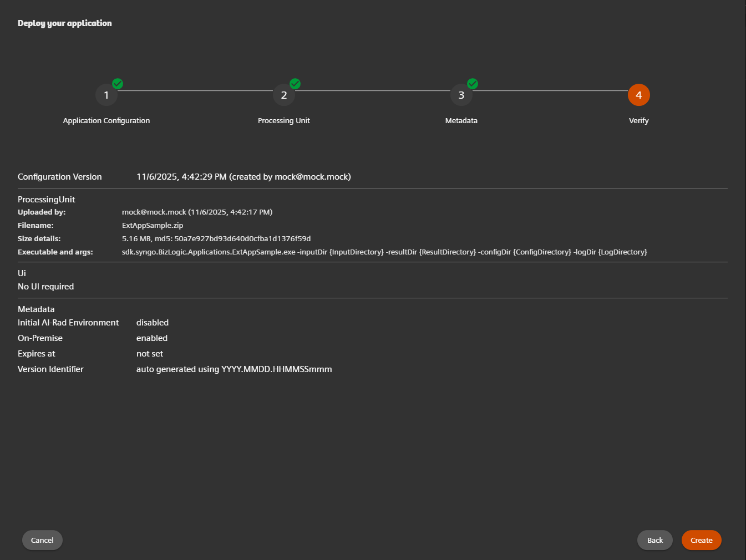
Task: Select the Processing Unit step label
Action: tap(283, 120)
